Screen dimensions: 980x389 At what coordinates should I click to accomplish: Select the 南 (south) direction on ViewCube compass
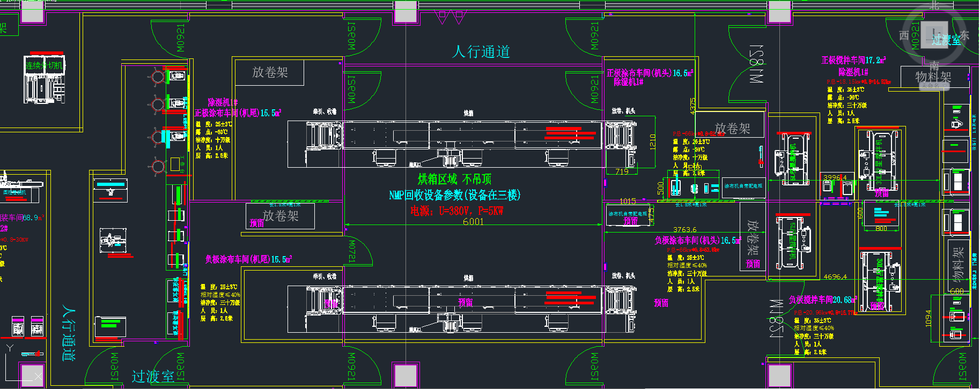point(934,65)
